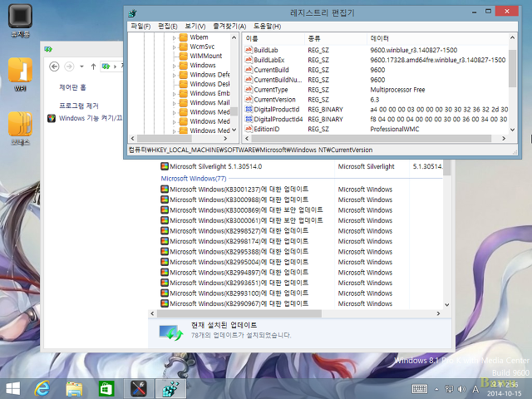Image resolution: width=532 pixels, height=399 pixels.
Task: Expand the WcmSvc registry key
Action: click(x=174, y=47)
